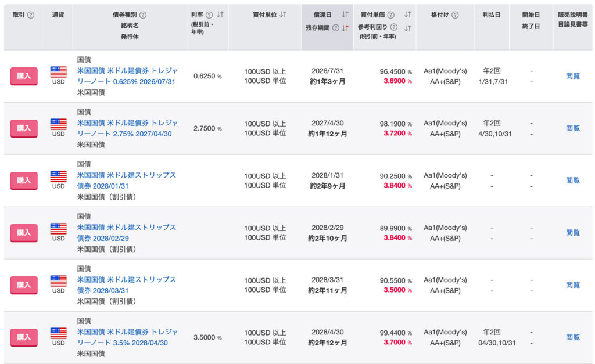Click 閲覧 for the 2028/03/31 strips bond
Image resolution: width=595 pixels, height=364 pixels.
pos(572,285)
